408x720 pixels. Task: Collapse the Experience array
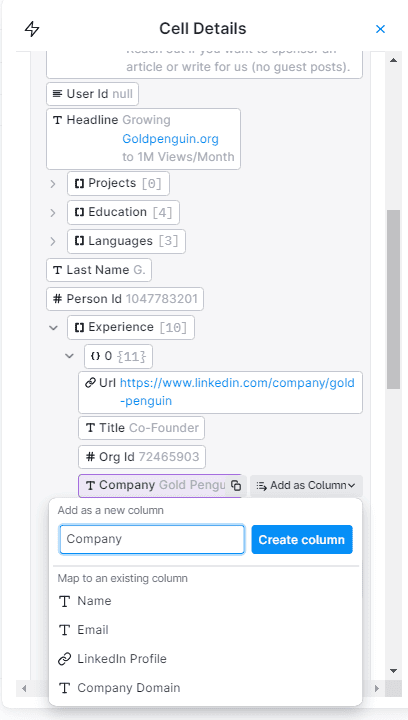(53, 328)
